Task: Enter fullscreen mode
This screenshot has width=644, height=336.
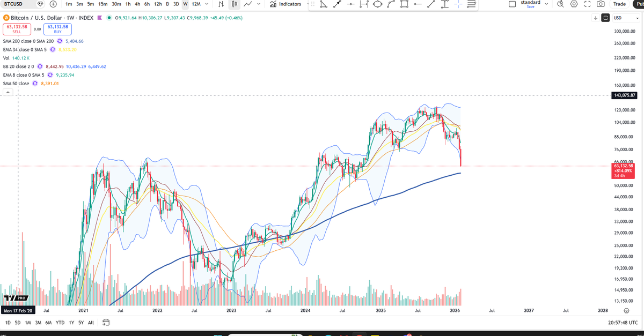Action: coord(587,4)
